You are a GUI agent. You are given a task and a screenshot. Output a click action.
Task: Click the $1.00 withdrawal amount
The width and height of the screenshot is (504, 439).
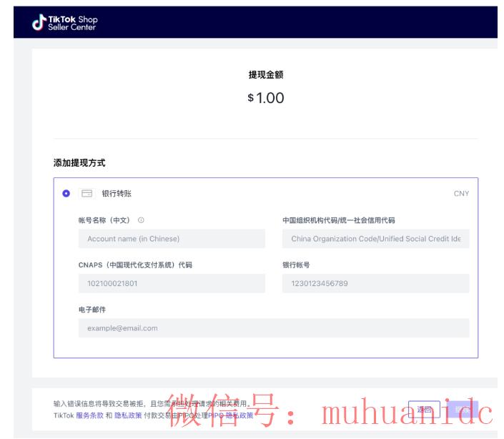[265, 98]
